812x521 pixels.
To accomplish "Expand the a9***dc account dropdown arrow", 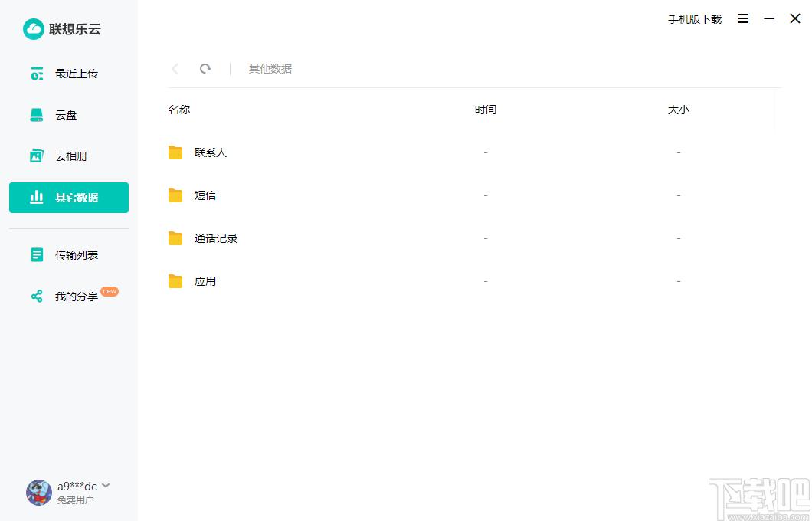I will pos(106,486).
